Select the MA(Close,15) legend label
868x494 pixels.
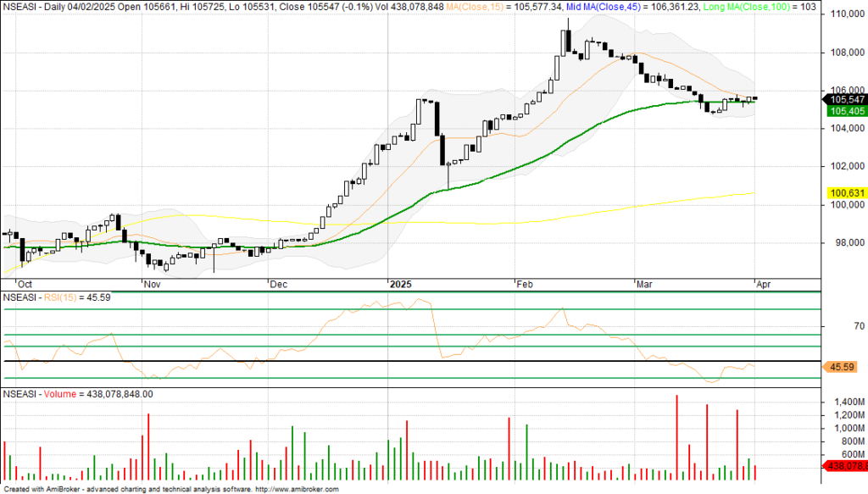pos(470,5)
